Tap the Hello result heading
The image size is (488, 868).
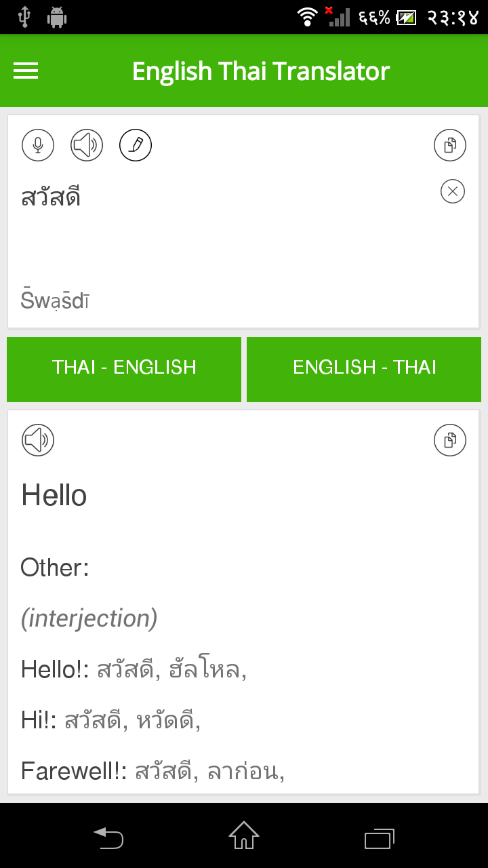coord(53,495)
